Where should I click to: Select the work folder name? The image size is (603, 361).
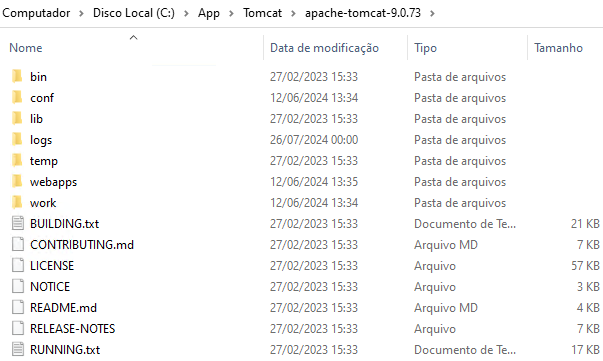pos(43,203)
